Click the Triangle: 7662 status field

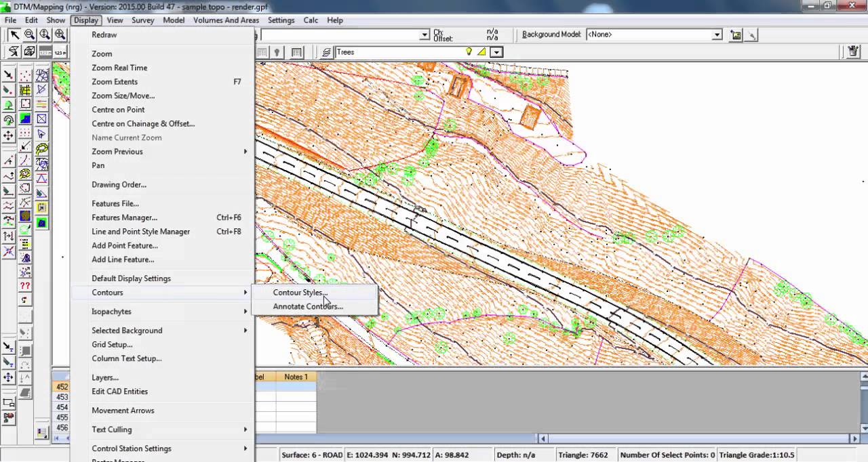tap(586, 455)
